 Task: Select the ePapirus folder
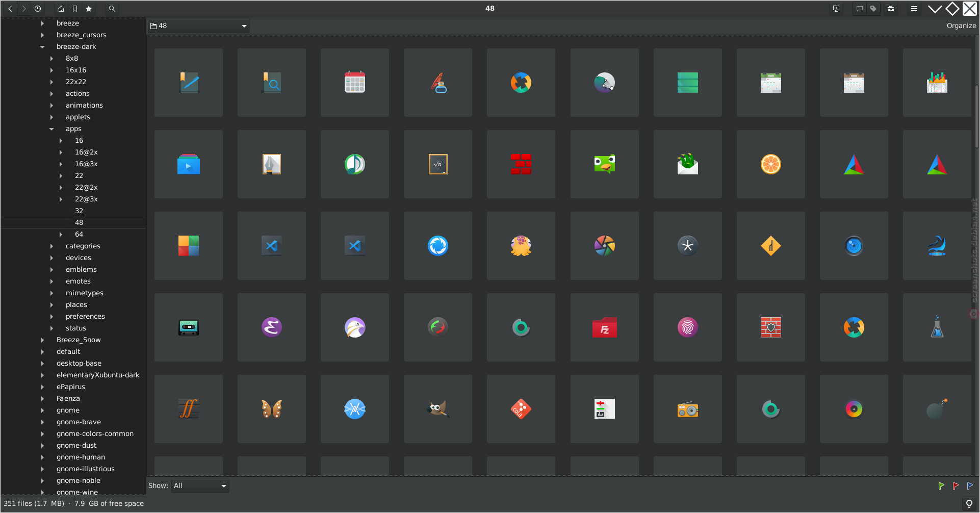[71, 387]
